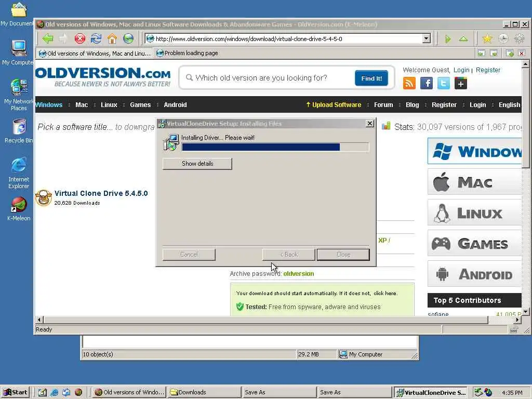Click the globe search icon in toolbar
532x399 pixels.
click(129, 38)
